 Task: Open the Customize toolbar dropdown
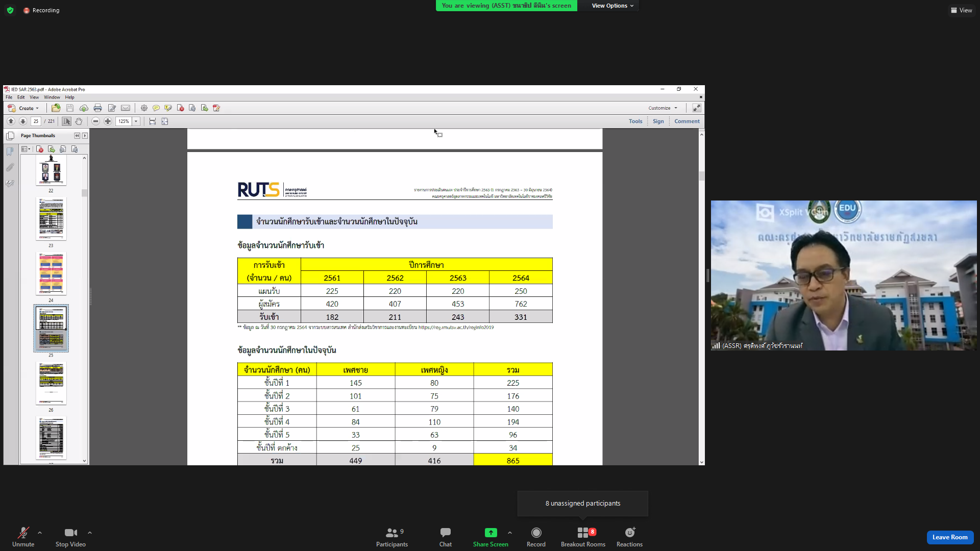click(x=663, y=108)
